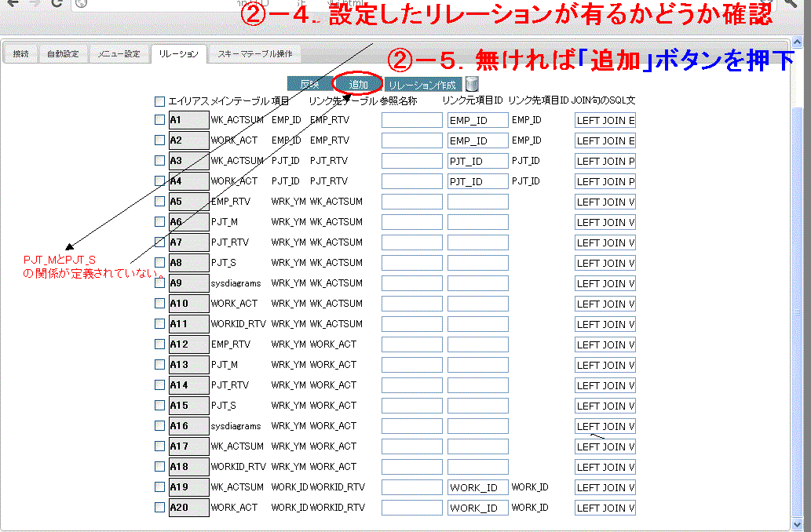Click the 反映 (Apply) button
811x532 pixels.
pos(309,84)
